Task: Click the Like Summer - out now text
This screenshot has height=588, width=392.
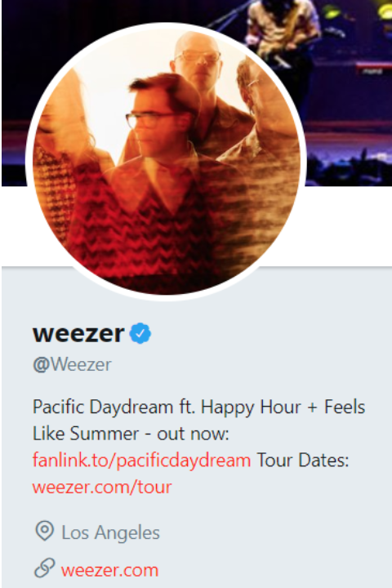Action: [x=131, y=434]
